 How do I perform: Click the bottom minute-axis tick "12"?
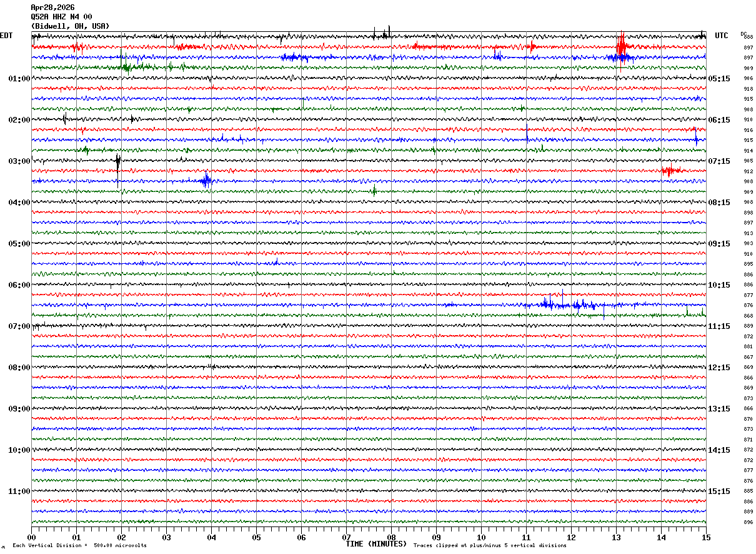click(x=571, y=537)
